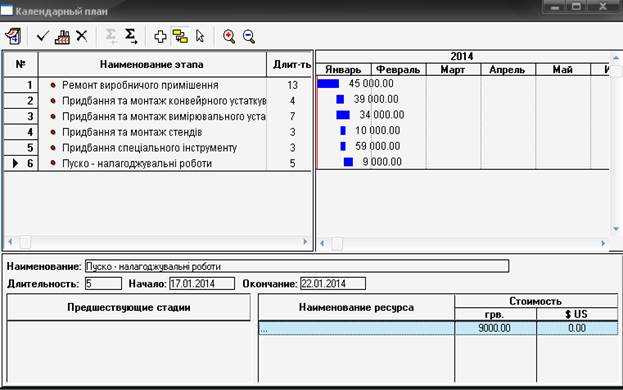Click the 0.00 $ US cost cell
Viewport: 623px width, 390px height.
[x=577, y=328]
